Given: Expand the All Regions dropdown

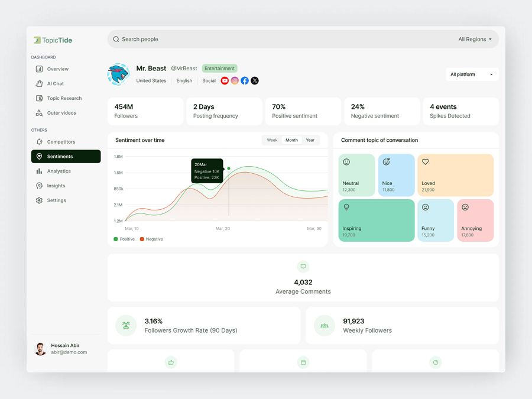Looking at the screenshot, I should click(475, 39).
